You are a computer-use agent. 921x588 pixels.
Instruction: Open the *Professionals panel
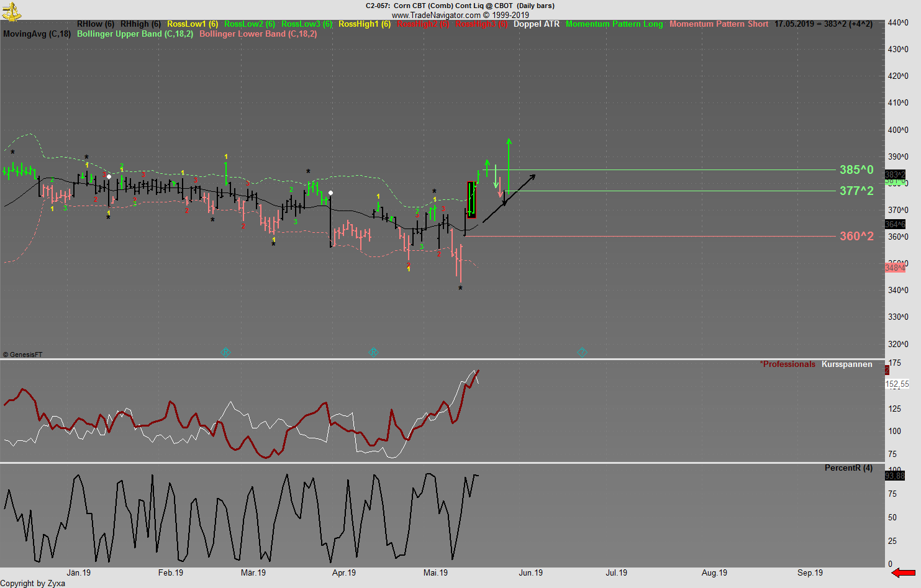[x=787, y=364]
